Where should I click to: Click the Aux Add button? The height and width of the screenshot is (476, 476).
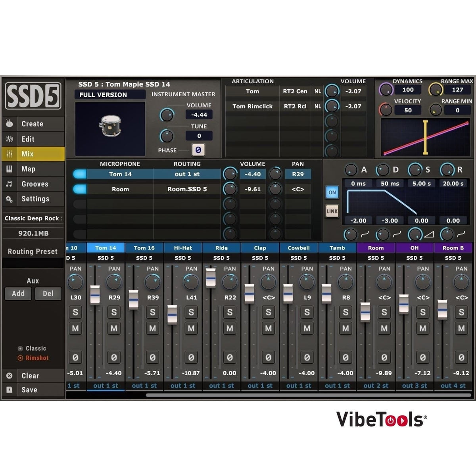(18, 294)
